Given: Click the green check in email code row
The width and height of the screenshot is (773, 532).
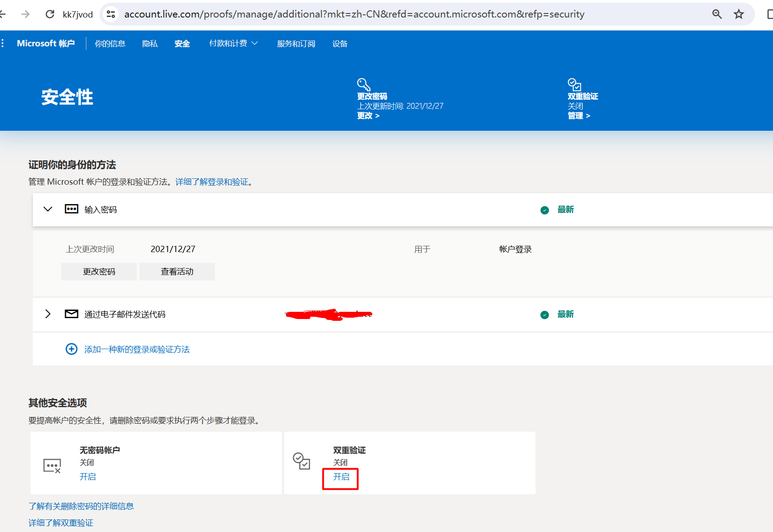Looking at the screenshot, I should click(545, 315).
